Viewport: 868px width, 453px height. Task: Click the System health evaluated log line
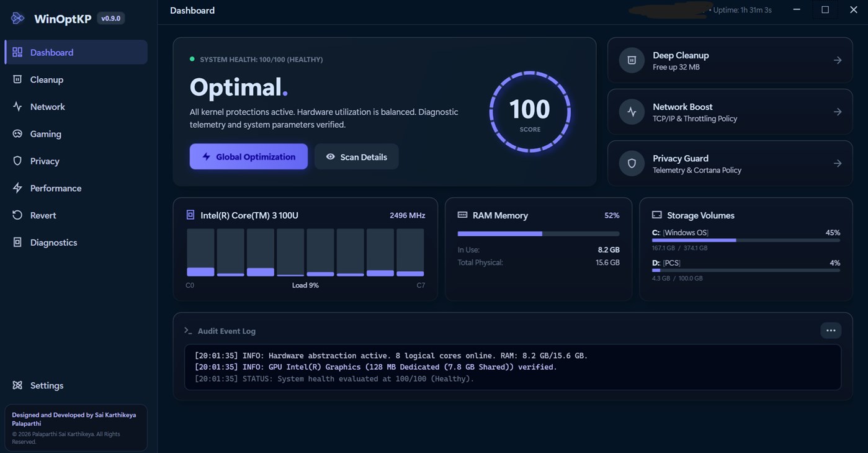pos(334,379)
